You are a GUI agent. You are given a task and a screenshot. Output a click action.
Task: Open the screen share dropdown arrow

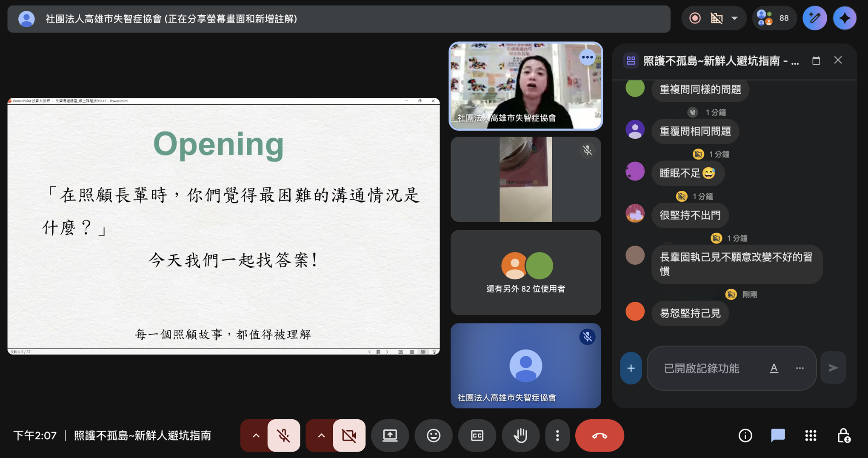[734, 18]
